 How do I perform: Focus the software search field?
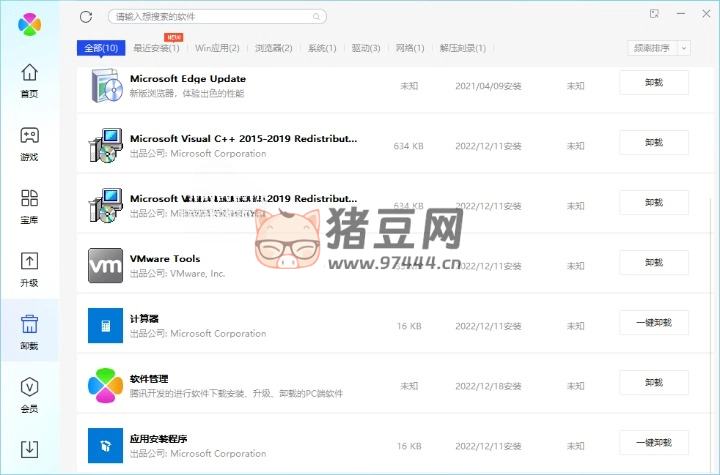(217, 17)
